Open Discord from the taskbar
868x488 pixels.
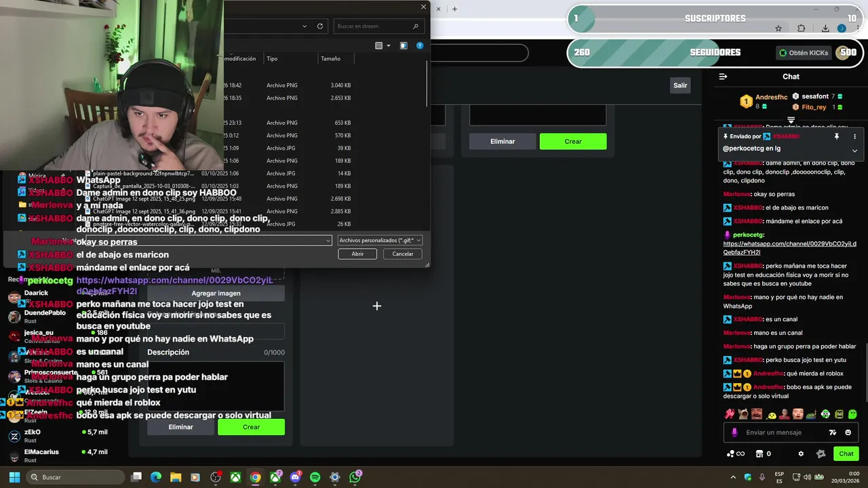pos(295,477)
